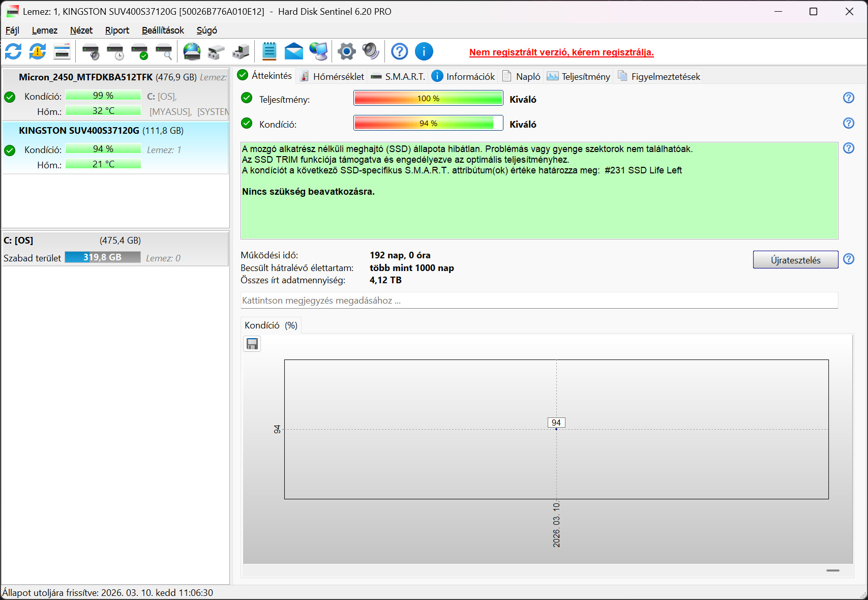Start the disk noise test (speaker disk icon)

click(x=91, y=51)
